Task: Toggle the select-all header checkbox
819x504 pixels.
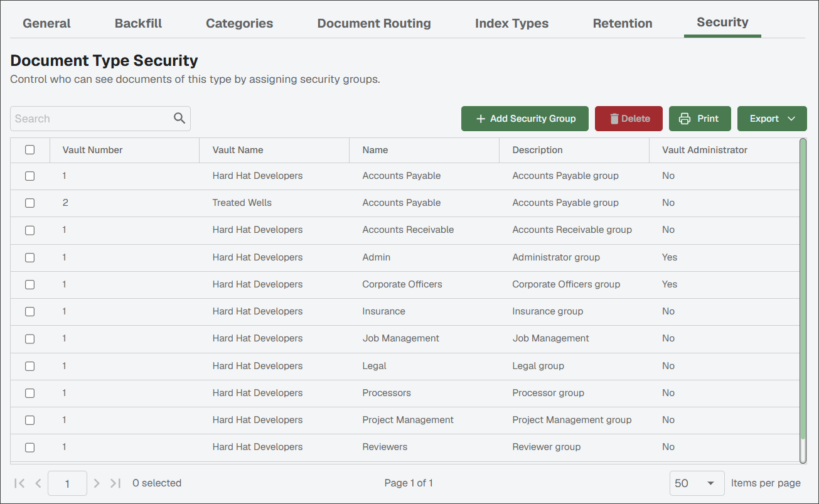Action: tap(29, 150)
